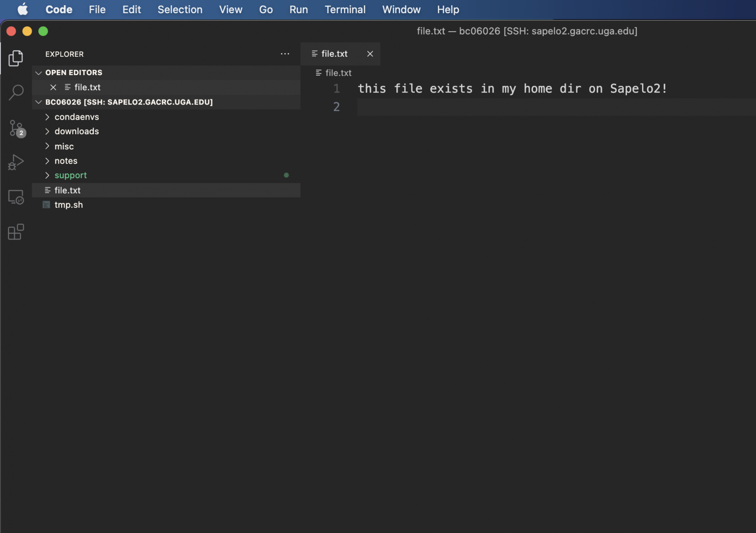Image resolution: width=756 pixels, height=533 pixels.
Task: Open the Apple menu
Action: (x=22, y=9)
